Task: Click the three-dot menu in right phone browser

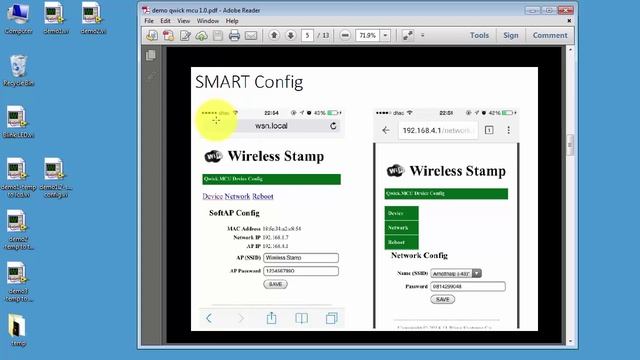Action: pos(509,130)
